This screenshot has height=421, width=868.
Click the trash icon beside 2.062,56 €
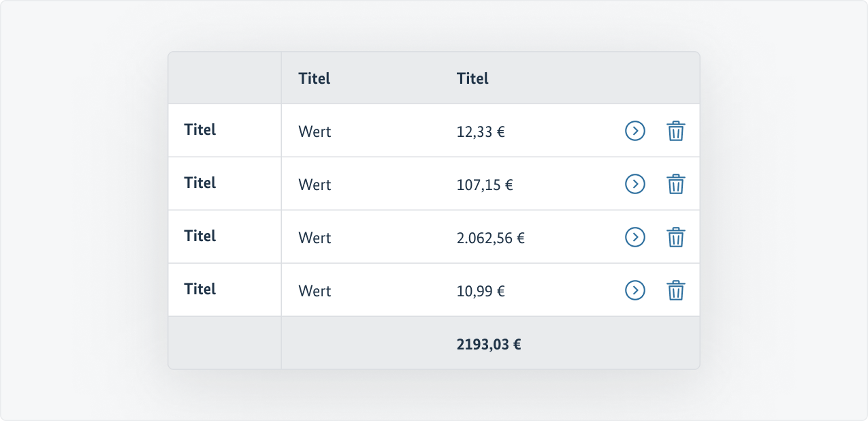[x=675, y=237]
